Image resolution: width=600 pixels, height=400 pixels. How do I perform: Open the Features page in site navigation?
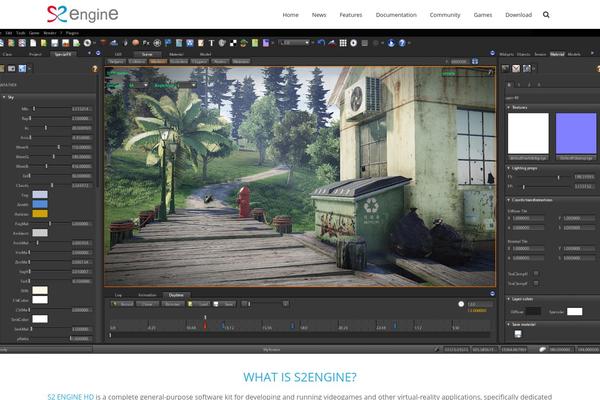click(x=351, y=15)
